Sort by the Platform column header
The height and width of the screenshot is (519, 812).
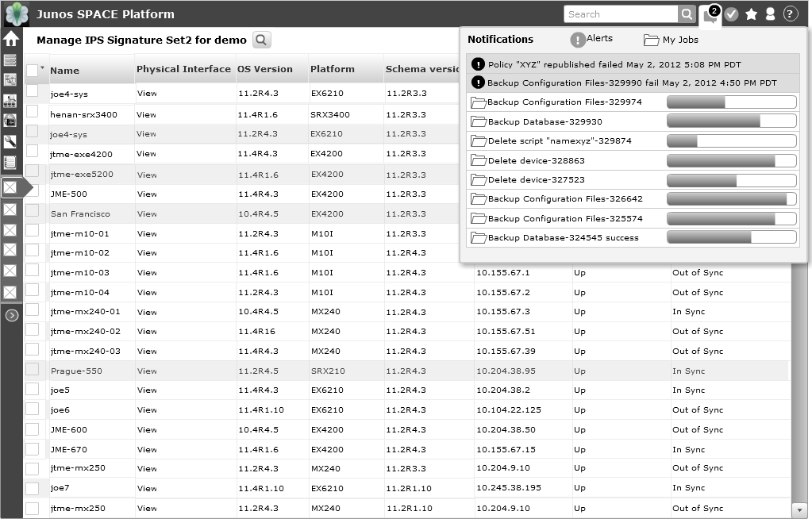click(333, 69)
